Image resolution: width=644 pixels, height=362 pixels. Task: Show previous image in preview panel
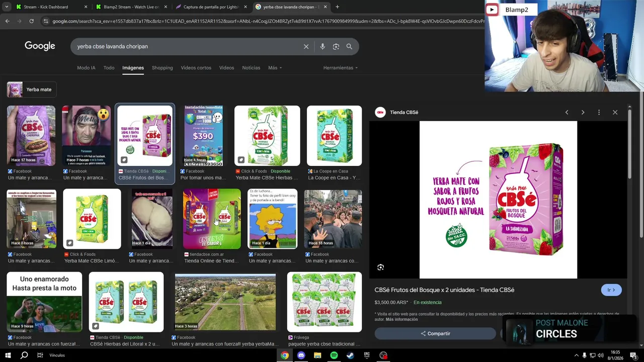[567, 112]
